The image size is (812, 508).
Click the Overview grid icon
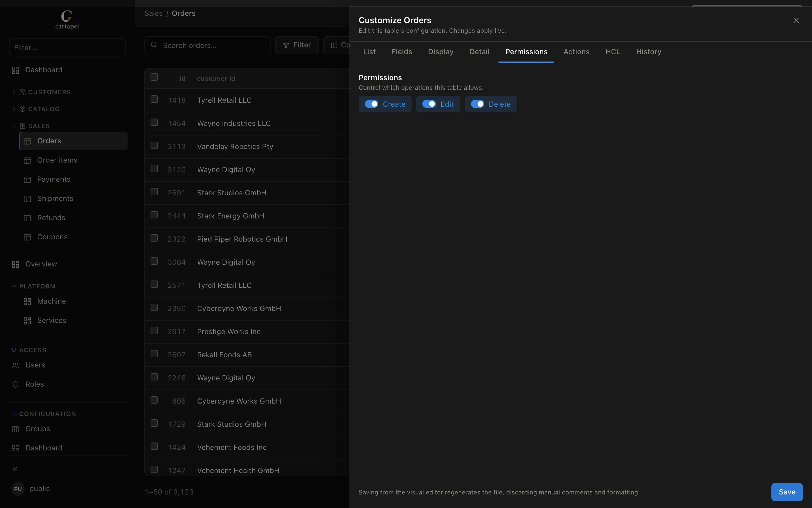point(16,264)
